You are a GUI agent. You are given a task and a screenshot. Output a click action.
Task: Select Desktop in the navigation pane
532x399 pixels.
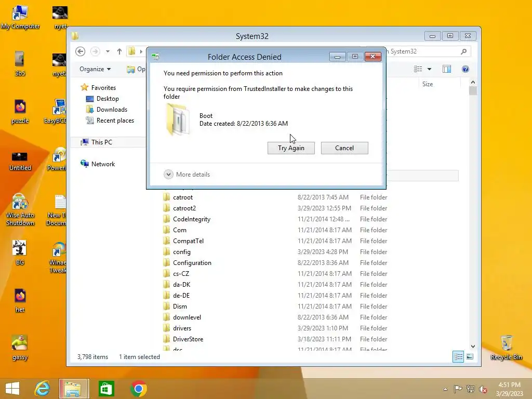tap(102, 99)
